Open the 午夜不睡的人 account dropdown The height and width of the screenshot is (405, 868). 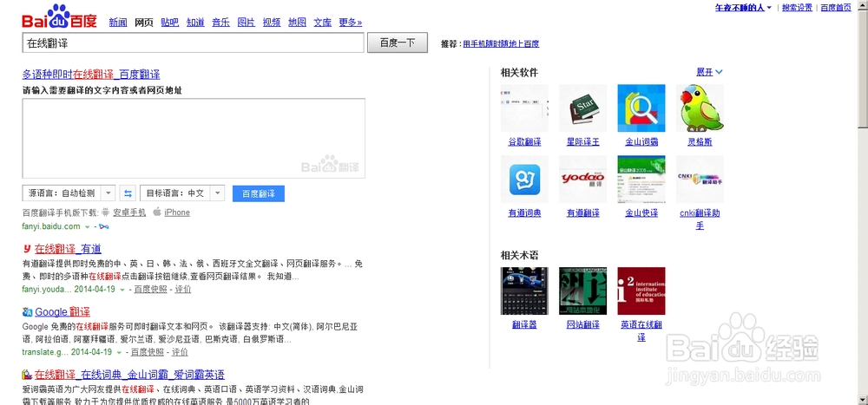744,8
